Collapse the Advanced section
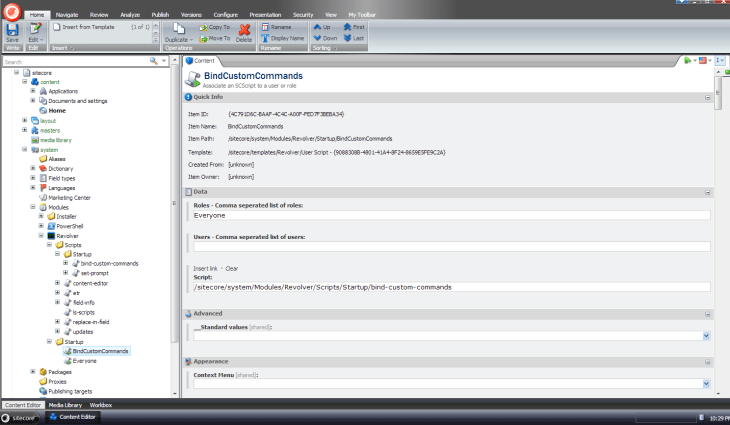Viewport: 730px width, 425px height. [707, 314]
